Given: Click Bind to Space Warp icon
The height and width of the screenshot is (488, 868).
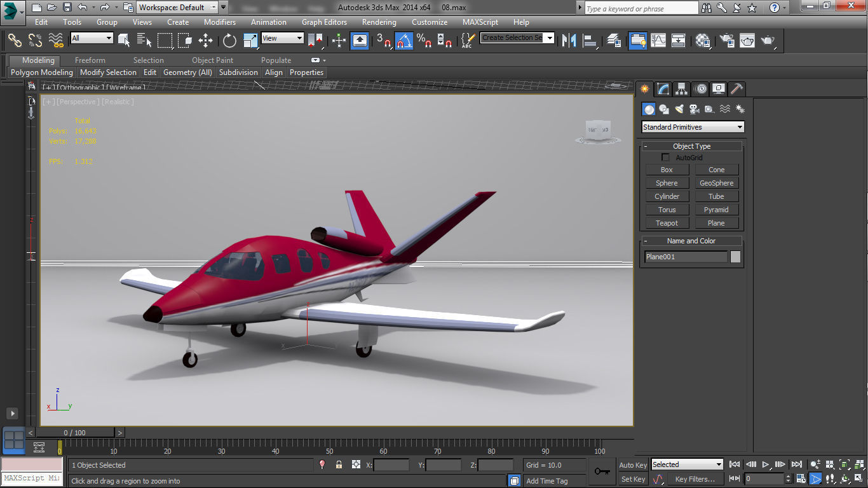Looking at the screenshot, I should [x=57, y=41].
